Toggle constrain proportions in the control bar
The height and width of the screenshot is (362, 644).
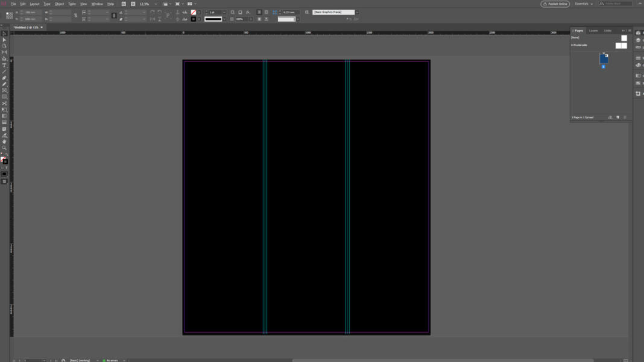click(x=75, y=16)
